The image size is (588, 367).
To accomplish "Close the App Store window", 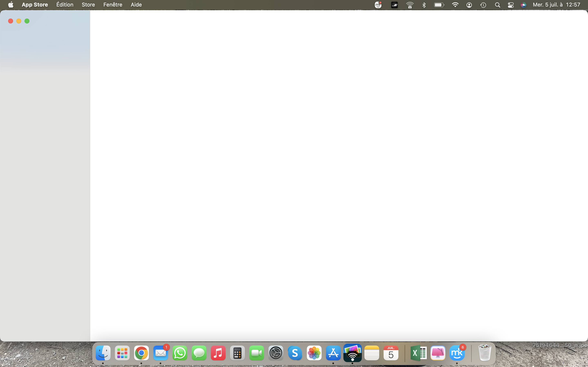I will [x=10, y=21].
